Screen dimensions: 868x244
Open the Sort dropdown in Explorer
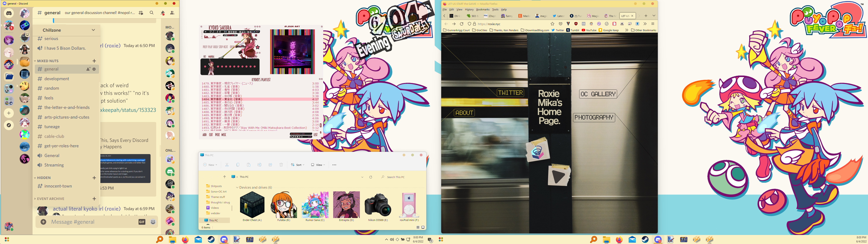tap(298, 165)
